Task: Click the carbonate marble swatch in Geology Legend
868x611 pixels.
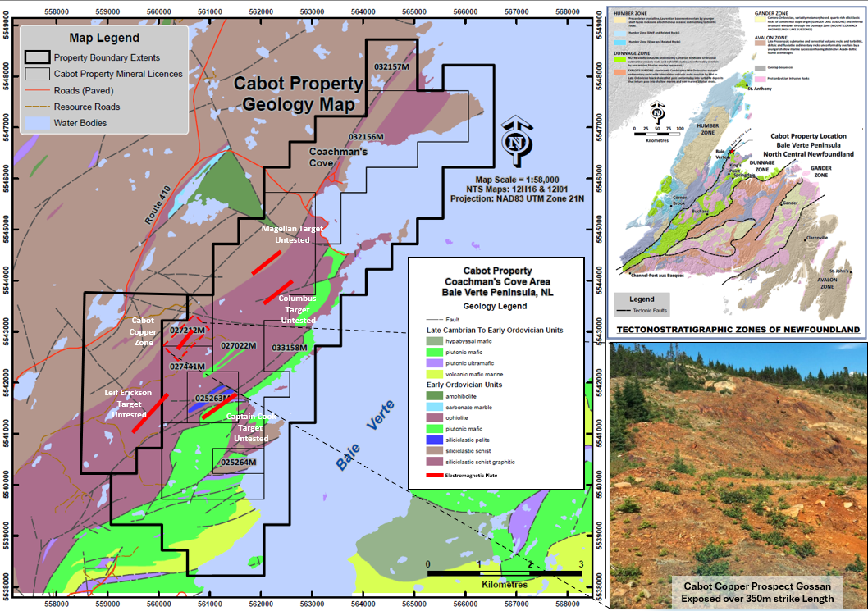Action: point(435,407)
